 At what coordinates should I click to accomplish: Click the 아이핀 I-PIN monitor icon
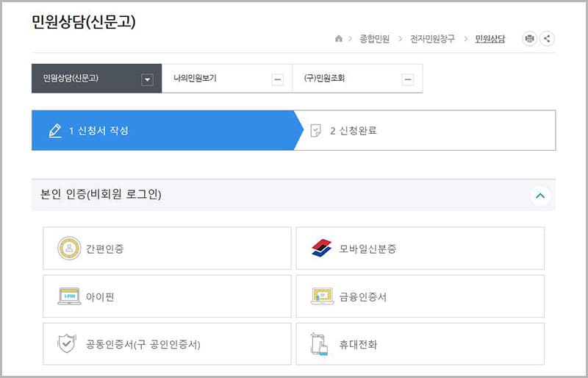pyautogui.click(x=69, y=296)
